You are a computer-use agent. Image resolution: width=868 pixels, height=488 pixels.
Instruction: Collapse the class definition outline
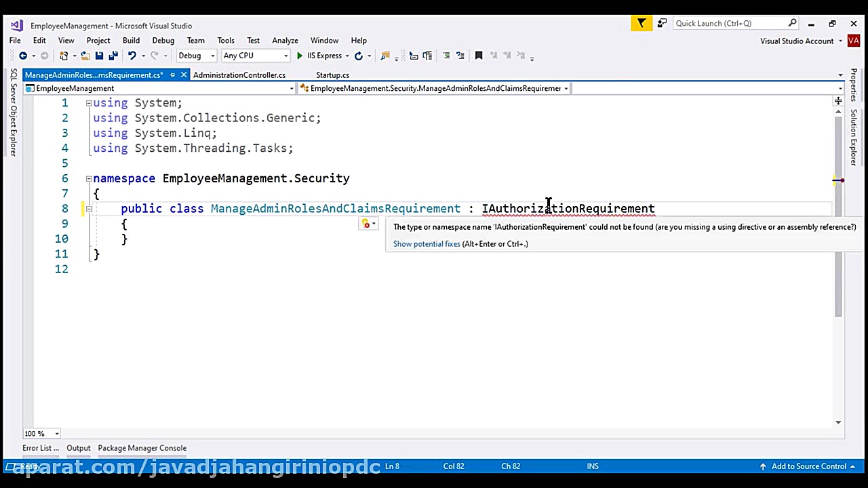click(88, 209)
